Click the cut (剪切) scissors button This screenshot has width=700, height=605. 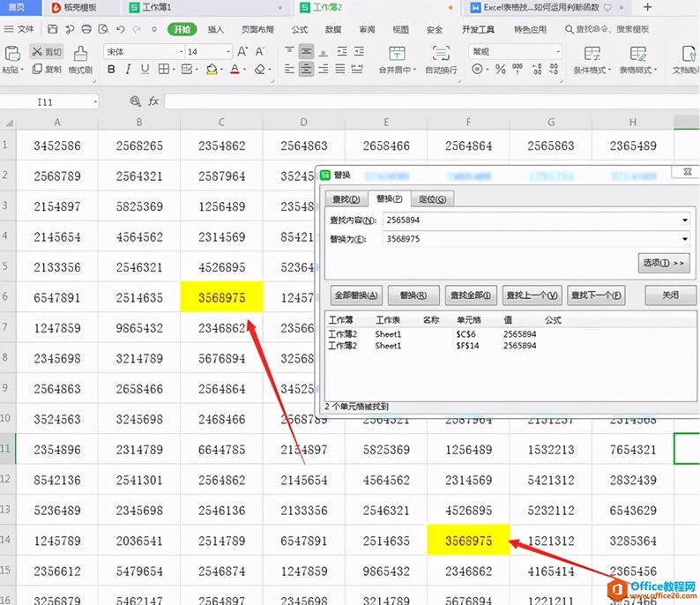(47, 52)
